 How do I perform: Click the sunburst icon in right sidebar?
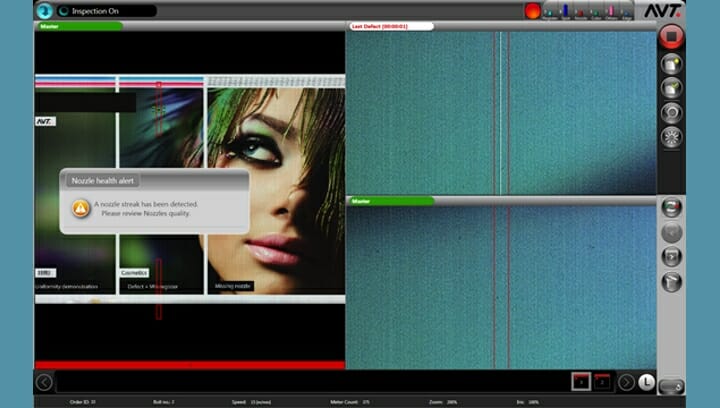pos(671,138)
